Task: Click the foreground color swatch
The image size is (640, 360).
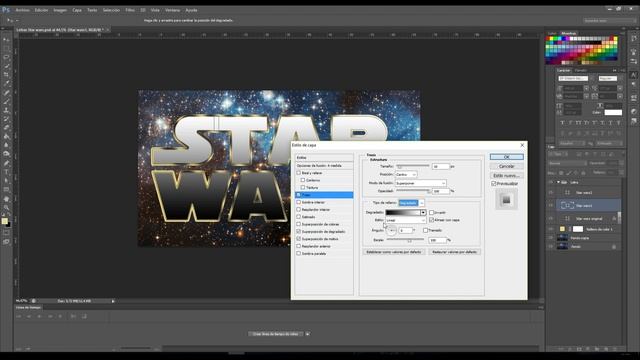Action: click(x=4, y=221)
